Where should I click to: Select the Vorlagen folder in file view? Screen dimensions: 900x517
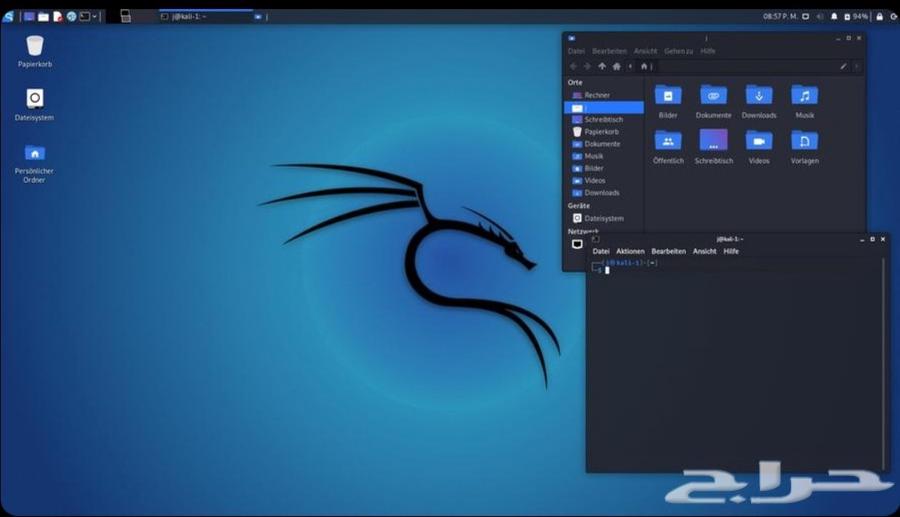(x=805, y=147)
